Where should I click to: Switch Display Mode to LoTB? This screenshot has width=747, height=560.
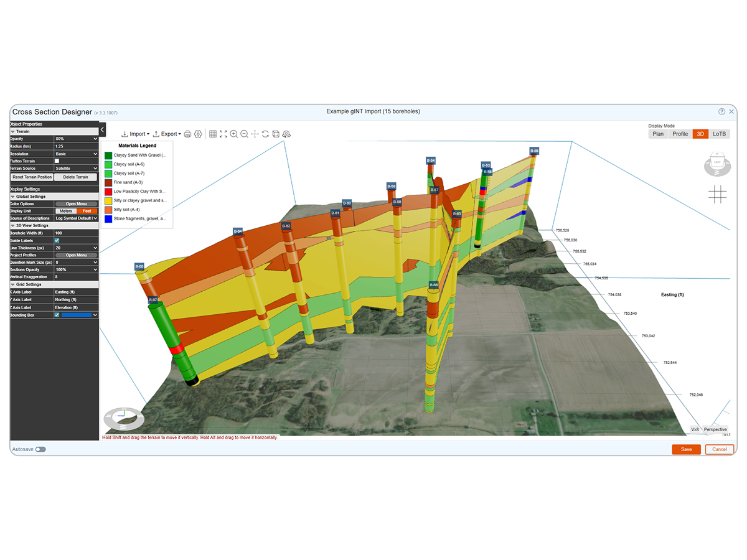719,134
